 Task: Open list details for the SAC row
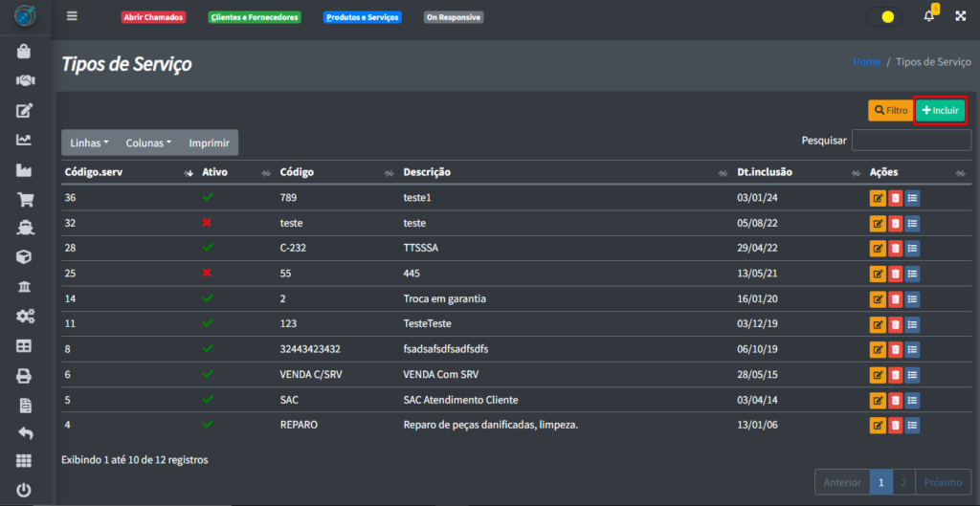click(x=912, y=399)
